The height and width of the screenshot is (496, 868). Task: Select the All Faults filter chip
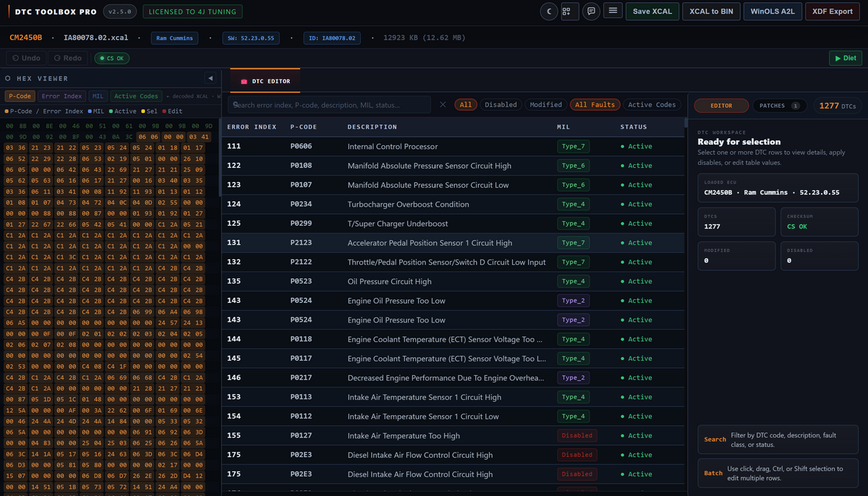595,105
